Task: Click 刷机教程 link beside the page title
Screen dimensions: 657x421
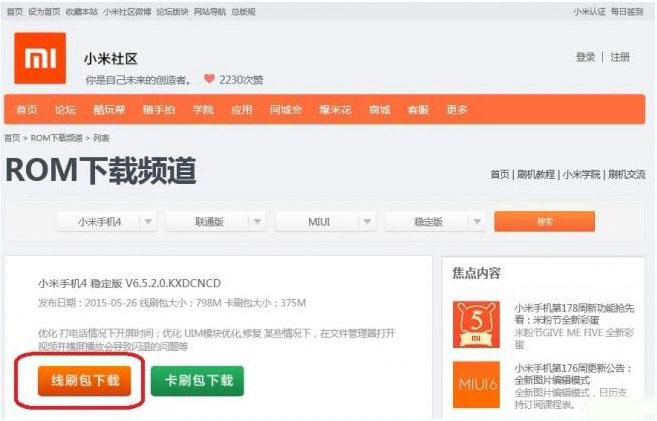Action: click(x=536, y=174)
